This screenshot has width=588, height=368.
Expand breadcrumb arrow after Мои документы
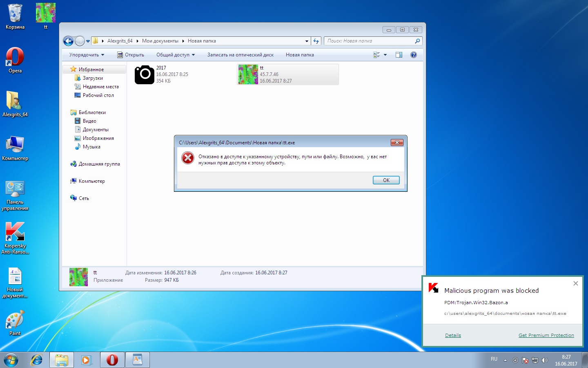[183, 41]
